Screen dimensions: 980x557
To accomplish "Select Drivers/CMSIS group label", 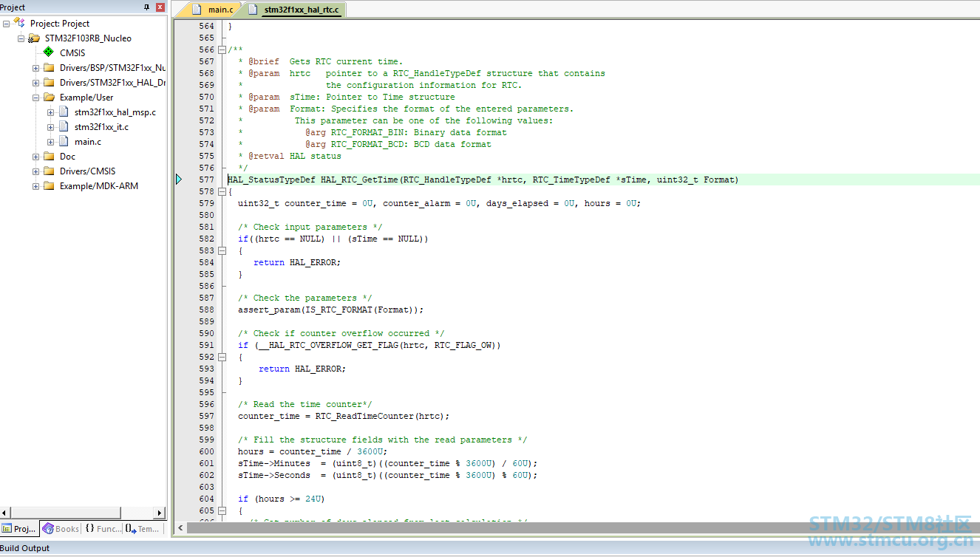I will [87, 171].
